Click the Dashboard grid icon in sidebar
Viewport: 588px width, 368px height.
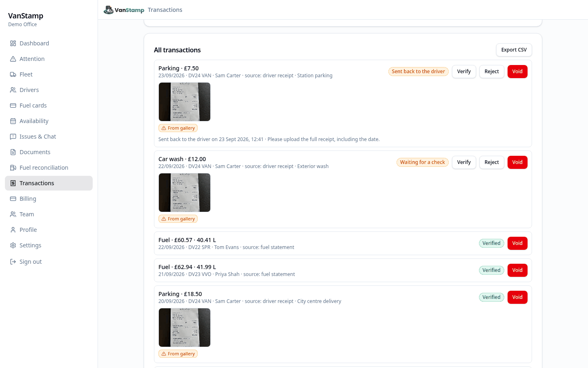[13, 43]
